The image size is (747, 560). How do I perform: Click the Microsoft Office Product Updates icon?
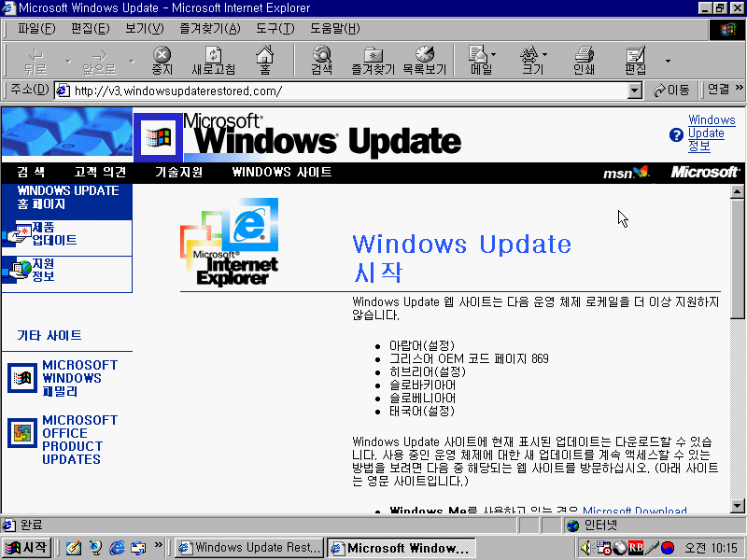point(22,433)
